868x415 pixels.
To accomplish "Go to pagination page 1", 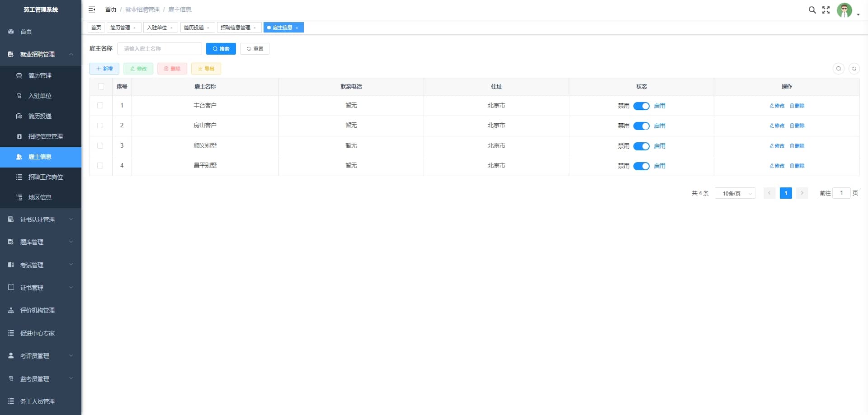I will click(x=786, y=193).
